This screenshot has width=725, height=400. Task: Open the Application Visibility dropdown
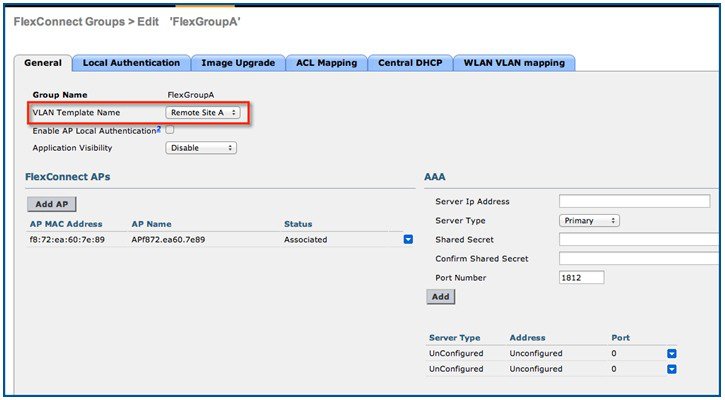tap(201, 148)
